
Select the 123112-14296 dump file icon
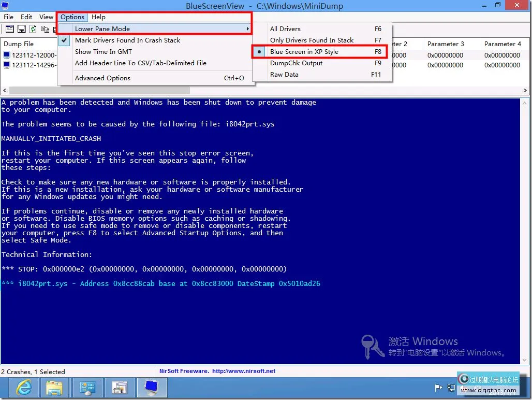(7, 65)
